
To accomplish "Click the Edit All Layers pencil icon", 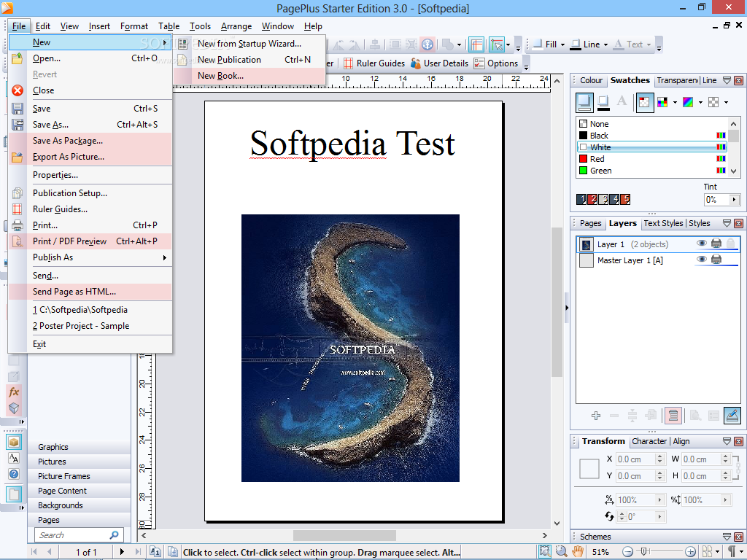I will click(x=732, y=416).
